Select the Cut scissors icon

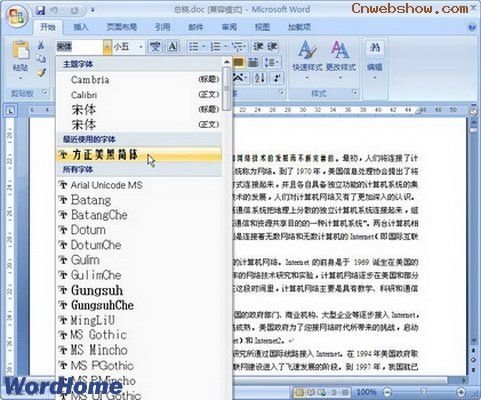[x=41, y=45]
